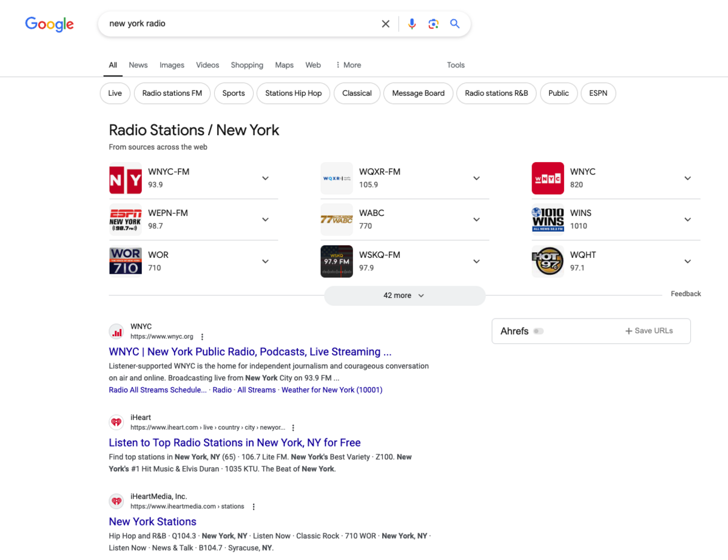Expand the WNYC 820 station details
The width and height of the screenshot is (728, 560).
[687, 178]
